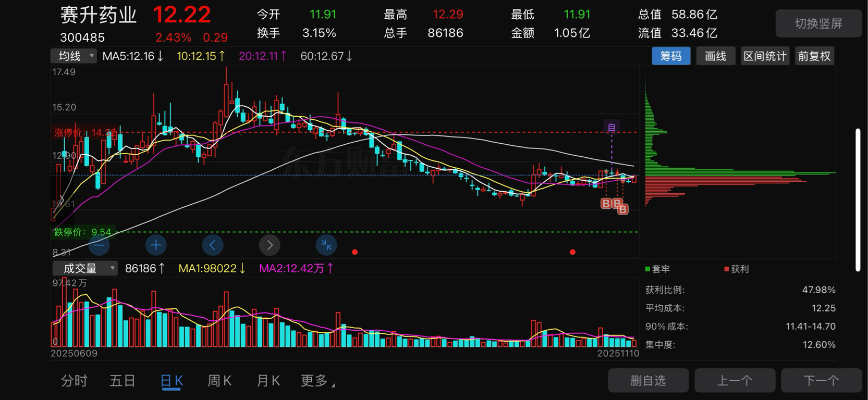Screen dimensions: 868x400
Task: Click the 获利比例 value 47.98%
Action: pos(819,290)
